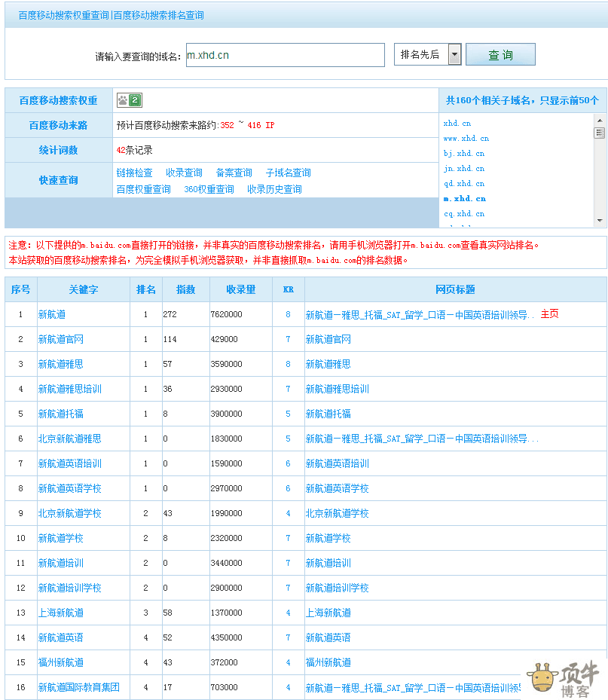Click KR value 8 in row 1
This screenshot has width=608, height=700.
(x=288, y=315)
